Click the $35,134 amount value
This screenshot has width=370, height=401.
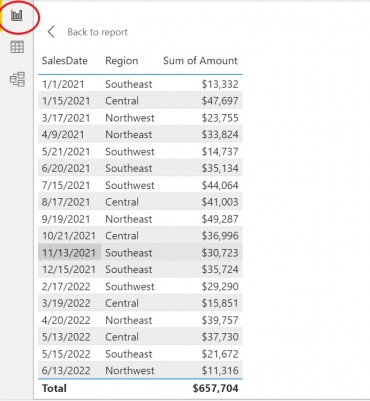220,168
